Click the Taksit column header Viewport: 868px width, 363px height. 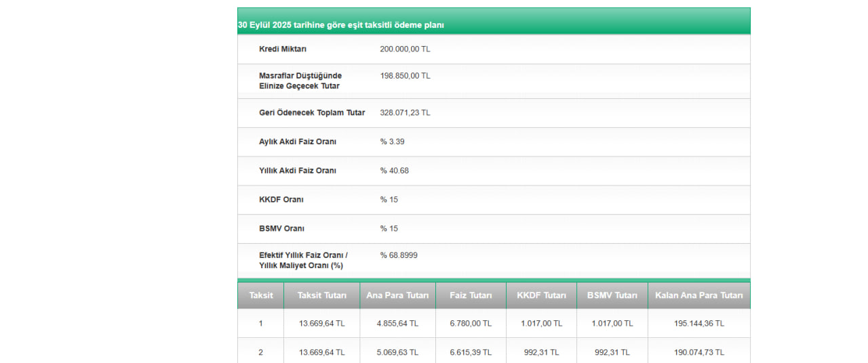[261, 295]
